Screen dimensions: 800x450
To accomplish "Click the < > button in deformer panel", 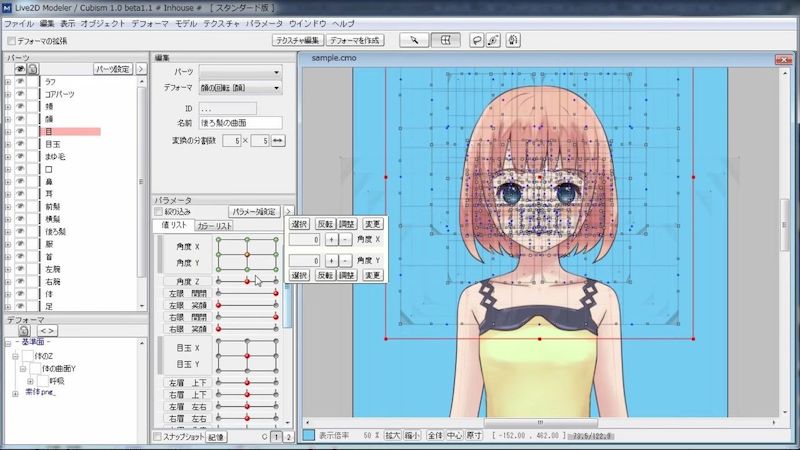I will click(x=47, y=331).
